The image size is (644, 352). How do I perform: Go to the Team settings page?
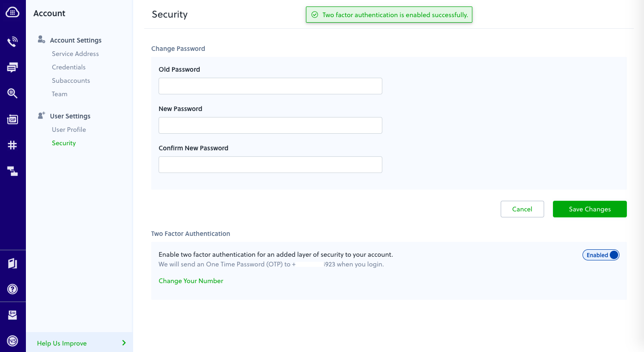59,94
